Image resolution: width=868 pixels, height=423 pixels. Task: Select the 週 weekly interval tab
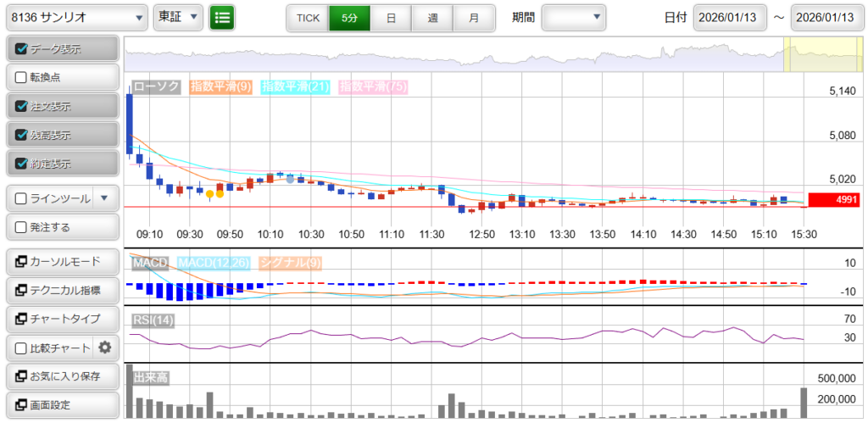tap(432, 17)
